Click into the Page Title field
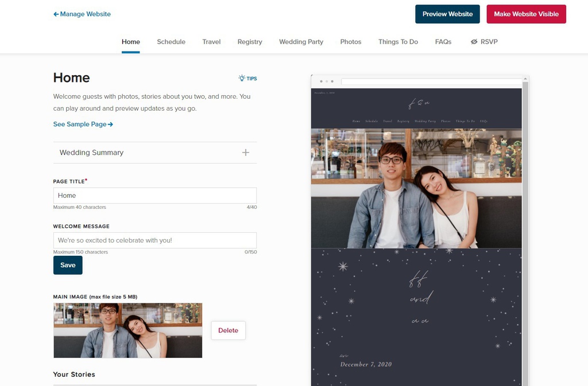The image size is (588, 386). (x=155, y=196)
